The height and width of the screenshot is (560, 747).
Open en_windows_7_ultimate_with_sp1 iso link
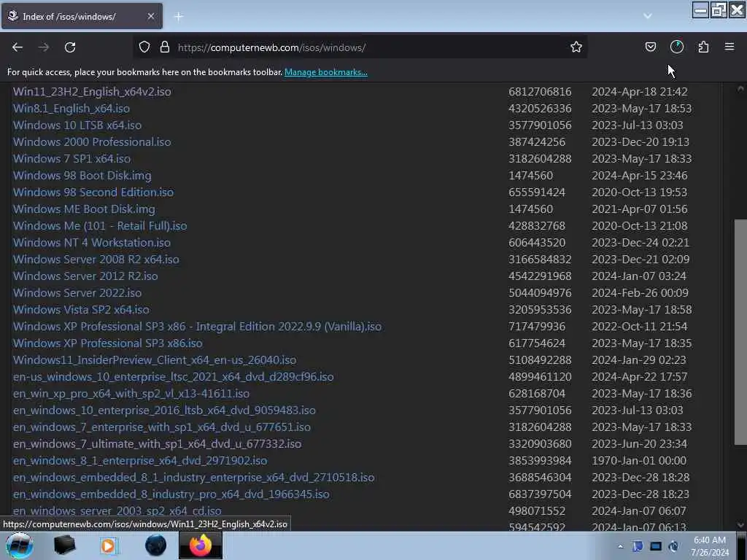point(158,443)
